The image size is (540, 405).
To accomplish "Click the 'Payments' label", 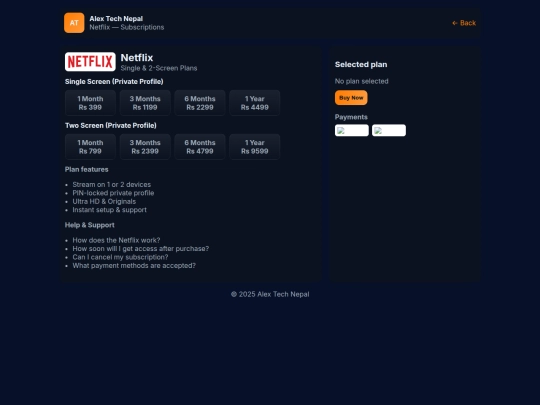I will click(351, 117).
